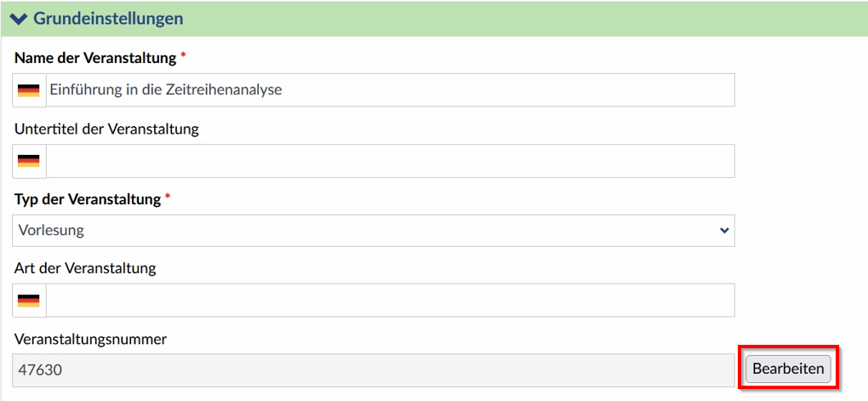Click the Bearbeiten button
This screenshot has width=868, height=401.
click(x=788, y=369)
